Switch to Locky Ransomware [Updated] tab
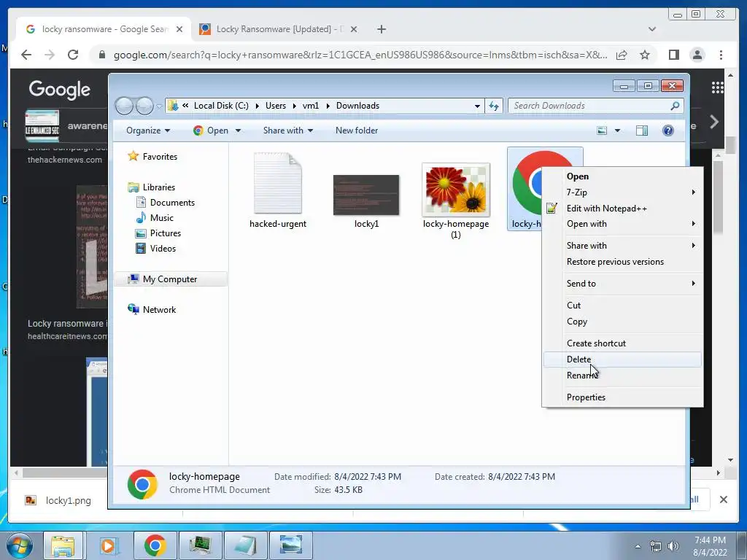The width and height of the screenshot is (747, 560). [278, 29]
